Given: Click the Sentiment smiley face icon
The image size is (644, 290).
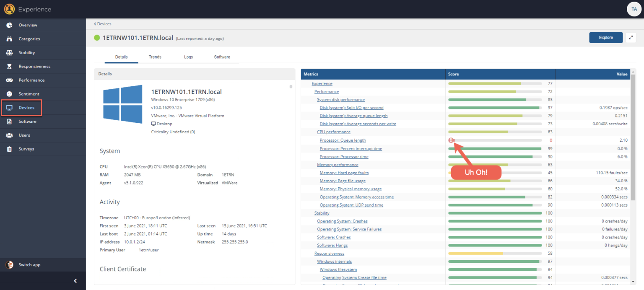Looking at the screenshot, I should tap(9, 94).
